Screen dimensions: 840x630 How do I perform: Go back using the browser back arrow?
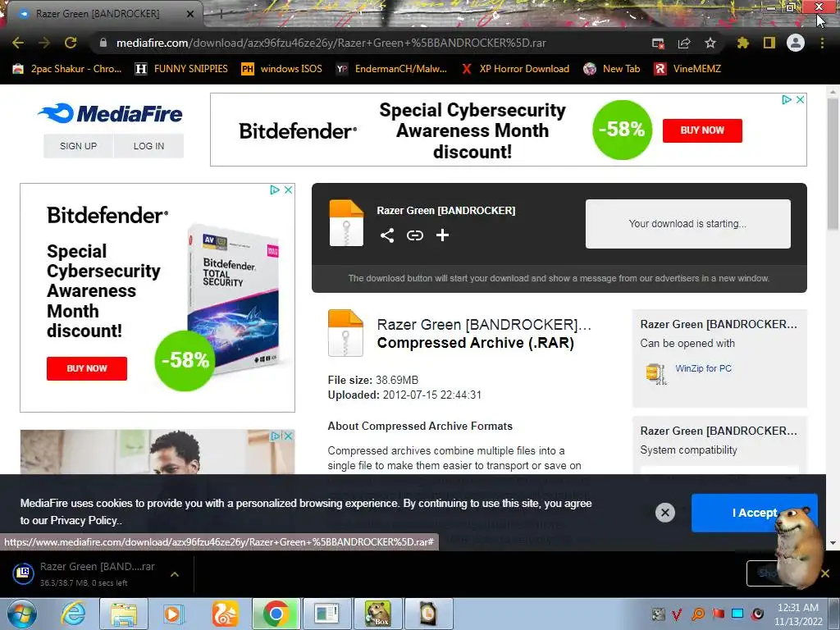[x=18, y=43]
